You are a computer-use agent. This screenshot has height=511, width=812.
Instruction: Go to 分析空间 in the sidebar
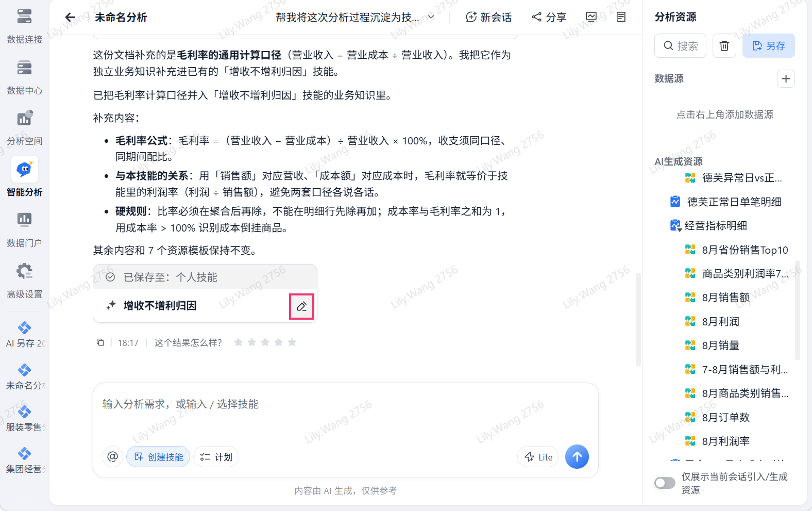[x=24, y=127]
